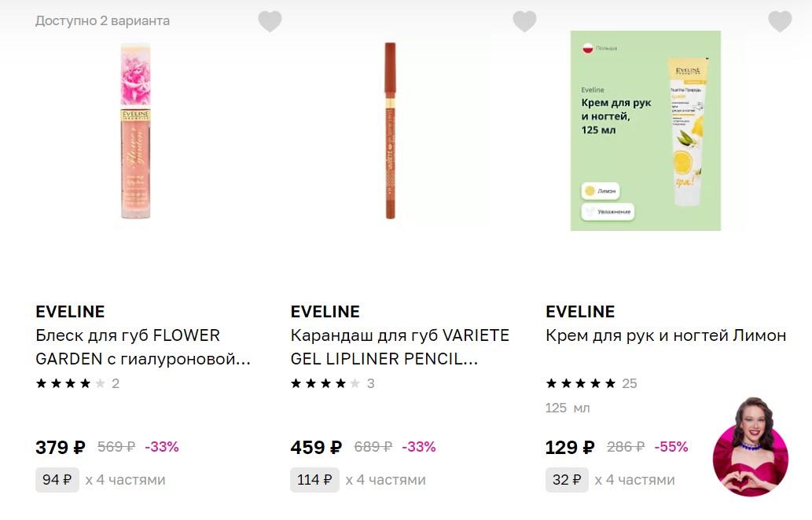
Task: Click the lip gloss star rating
Action: (x=77, y=383)
